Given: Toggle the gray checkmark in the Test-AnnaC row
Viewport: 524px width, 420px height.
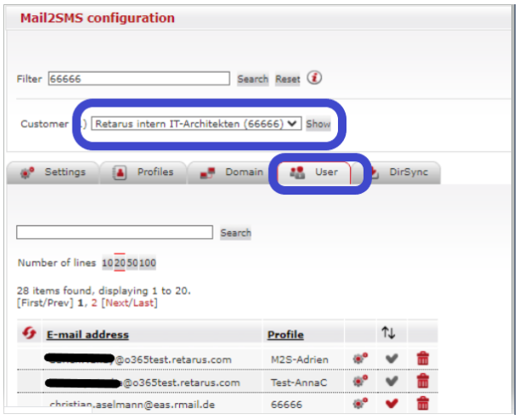Looking at the screenshot, I should coord(392,382).
